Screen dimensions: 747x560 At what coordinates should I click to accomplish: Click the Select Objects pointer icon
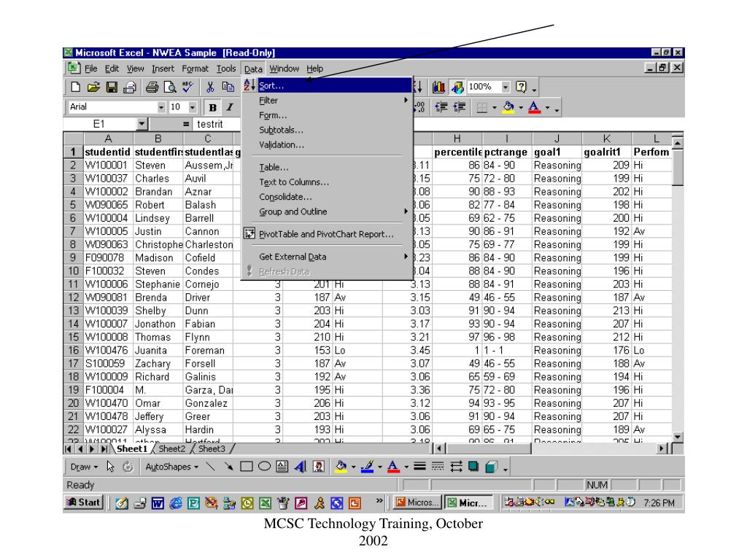tap(111, 467)
